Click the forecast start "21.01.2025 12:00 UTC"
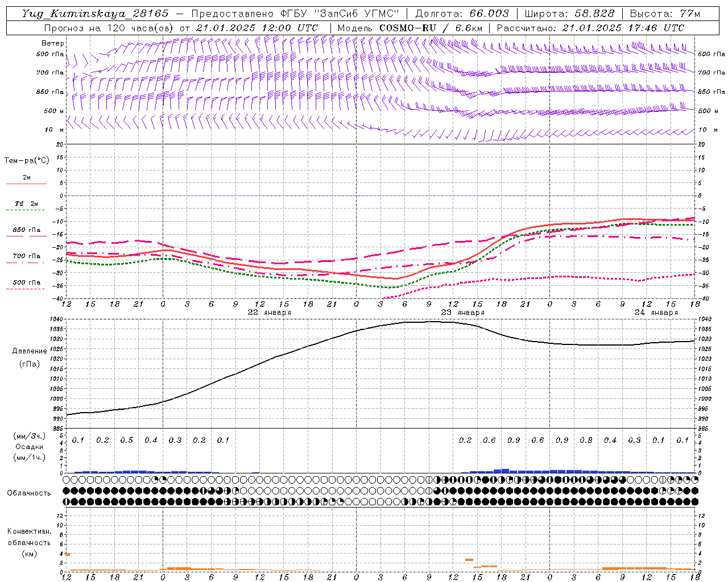Screen dimensions: 728x582 point(257,28)
